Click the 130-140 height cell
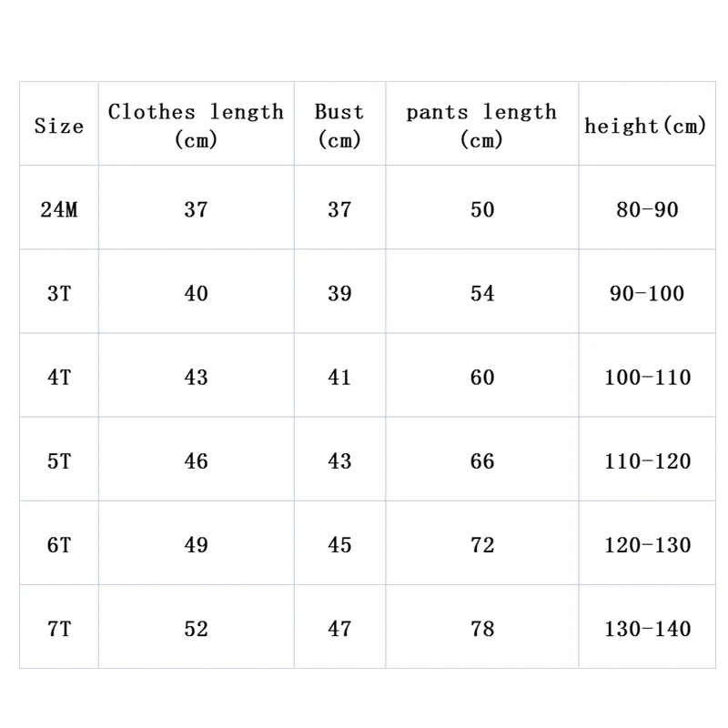 [x=647, y=628]
